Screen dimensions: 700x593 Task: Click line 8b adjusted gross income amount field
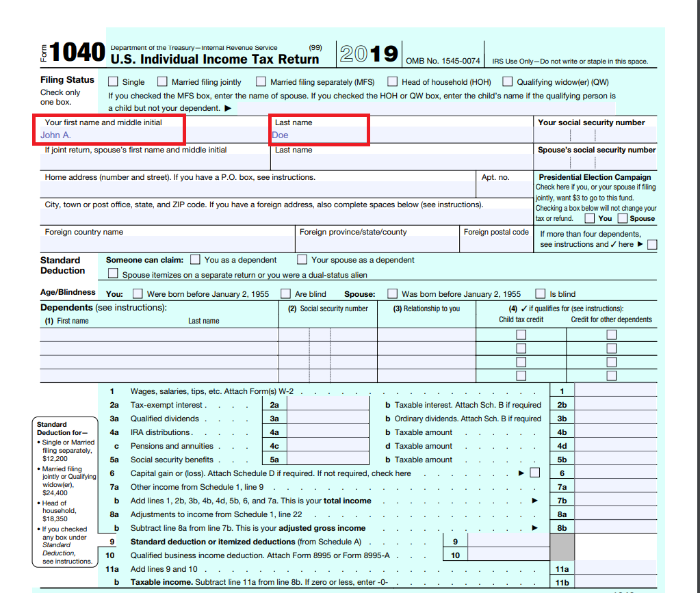[616, 528]
